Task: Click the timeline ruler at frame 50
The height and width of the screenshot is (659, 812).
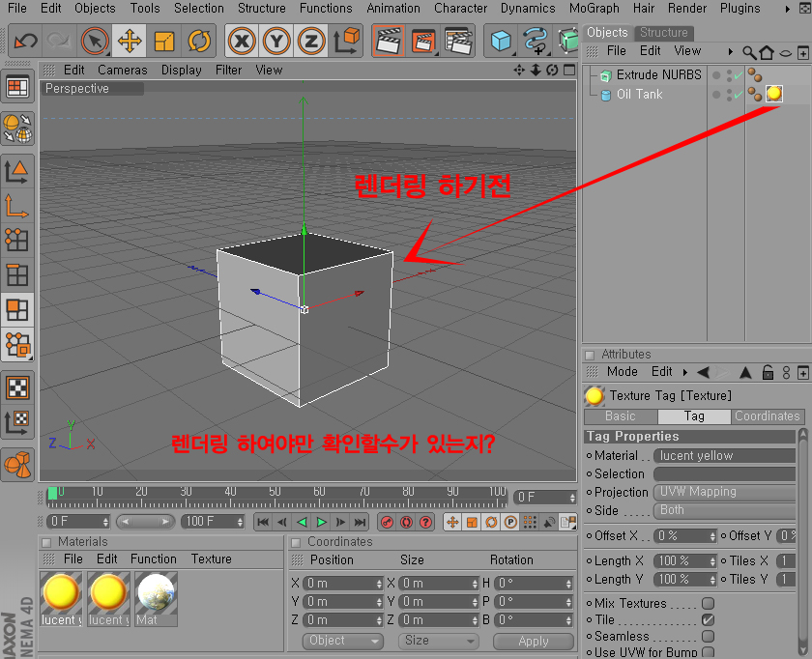Action: click(x=275, y=496)
